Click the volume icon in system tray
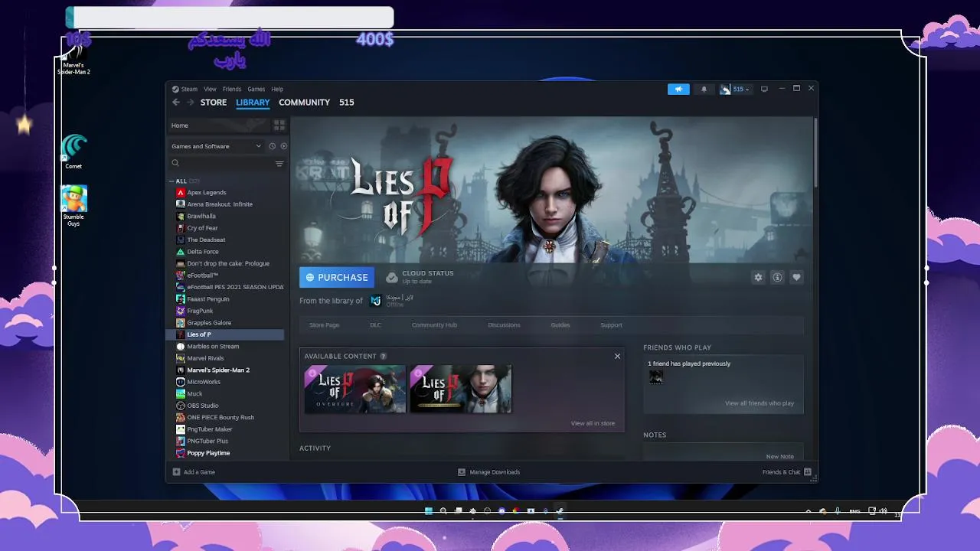Viewport: 980px width, 551px height. click(883, 511)
